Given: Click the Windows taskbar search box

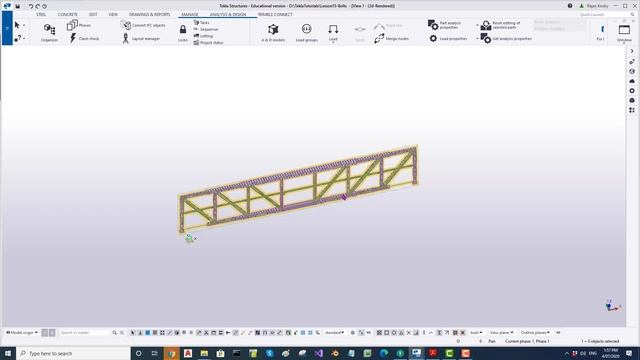Looking at the screenshot, I should pyautogui.click(x=73, y=353).
